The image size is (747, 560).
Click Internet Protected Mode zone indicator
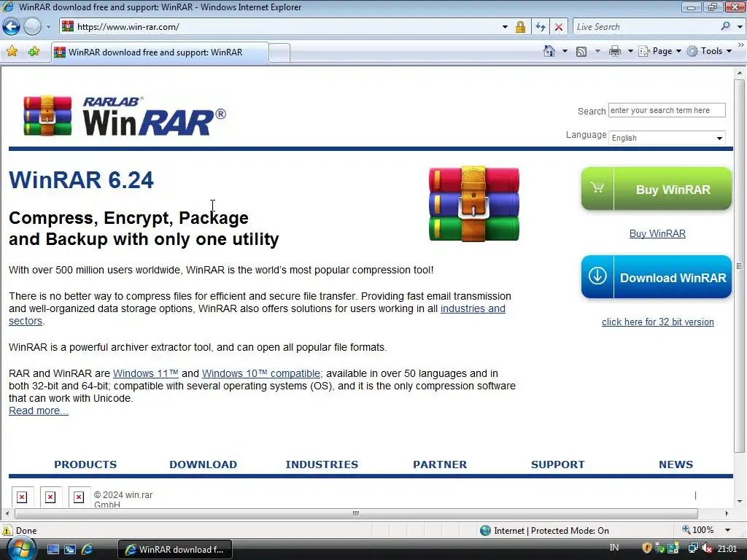tap(544, 531)
